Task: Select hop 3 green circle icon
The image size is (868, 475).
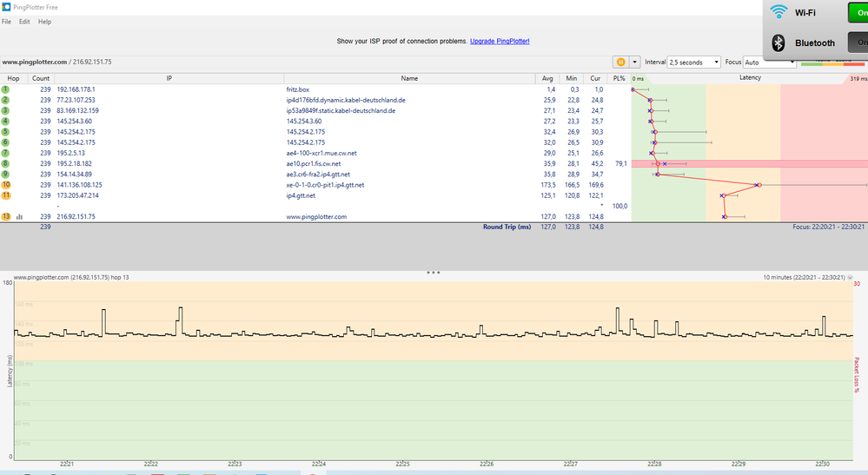Action: point(5,110)
